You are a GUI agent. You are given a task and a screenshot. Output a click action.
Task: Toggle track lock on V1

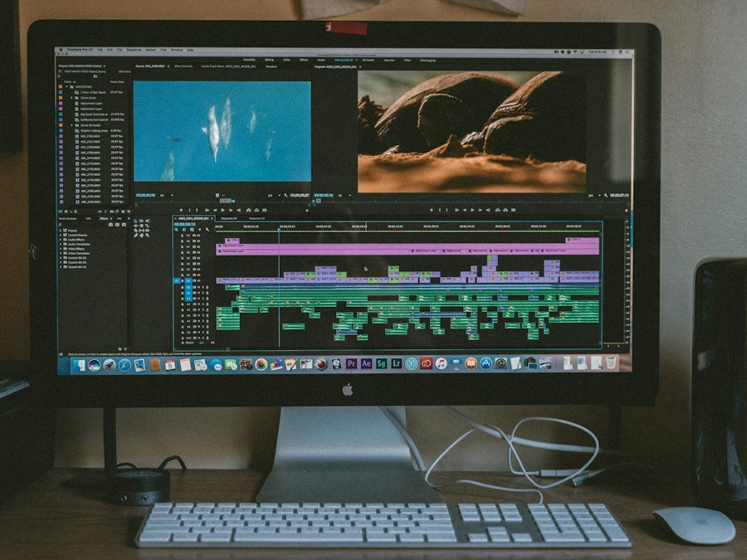182,281
